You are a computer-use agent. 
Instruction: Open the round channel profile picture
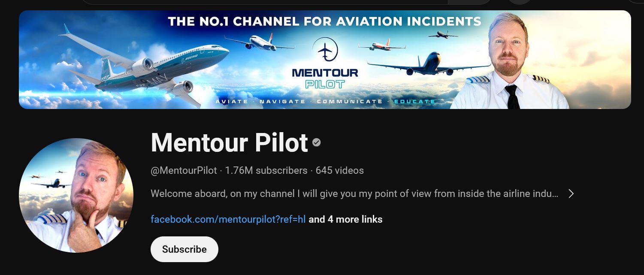pos(76,195)
